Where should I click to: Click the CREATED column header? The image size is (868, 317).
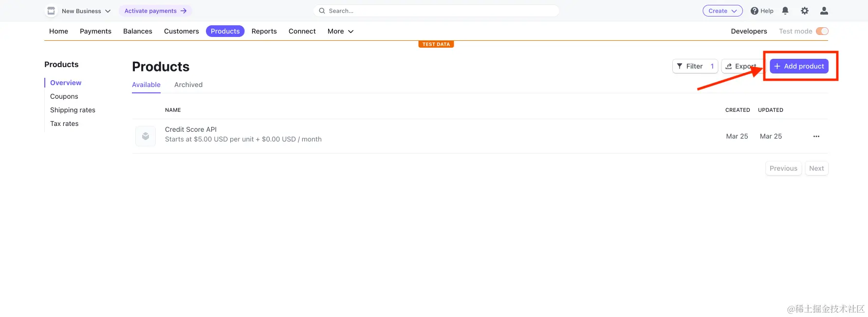(x=738, y=110)
